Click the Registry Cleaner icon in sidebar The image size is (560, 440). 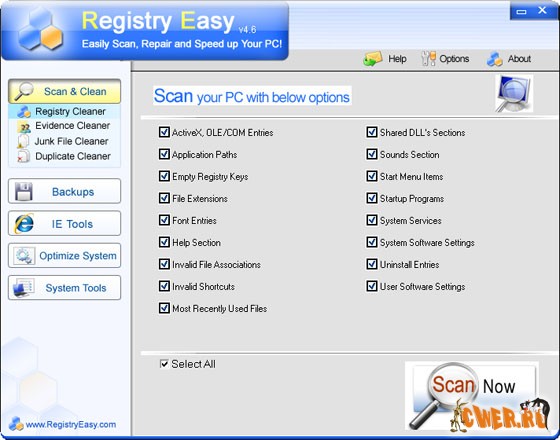[24, 112]
